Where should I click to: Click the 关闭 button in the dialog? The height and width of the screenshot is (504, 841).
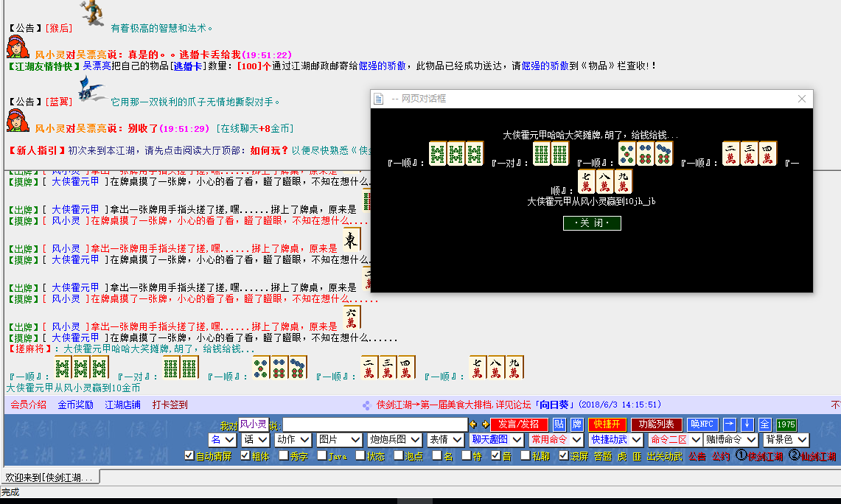(592, 223)
